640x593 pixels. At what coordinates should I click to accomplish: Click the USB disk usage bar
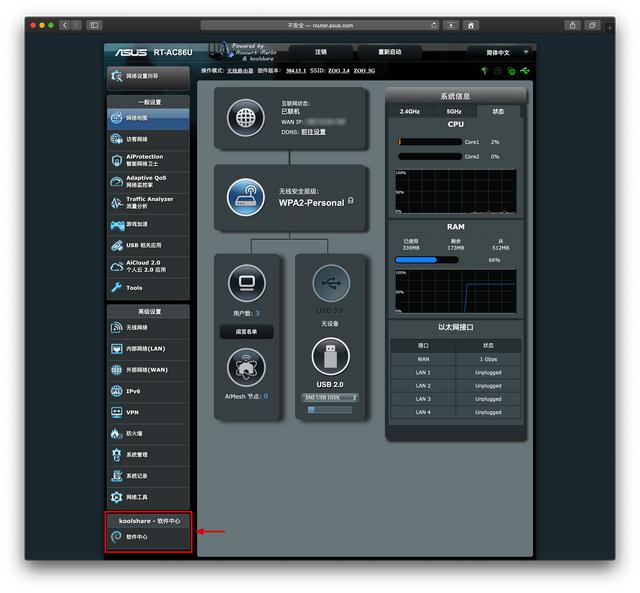point(330,410)
